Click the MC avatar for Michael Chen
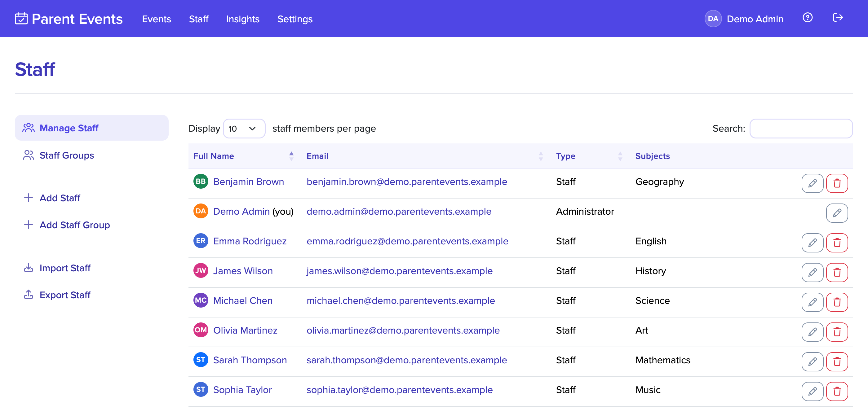The image size is (868, 407). tap(201, 300)
